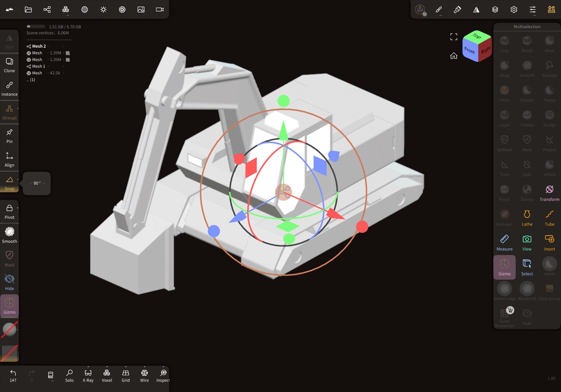Image resolution: width=561 pixels, height=392 pixels.
Task: Select the Mesh 1 group in scene list
Action: [36, 66]
